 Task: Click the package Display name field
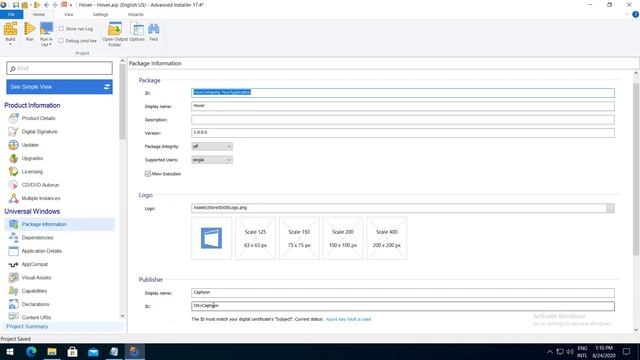pyautogui.click(x=403, y=106)
